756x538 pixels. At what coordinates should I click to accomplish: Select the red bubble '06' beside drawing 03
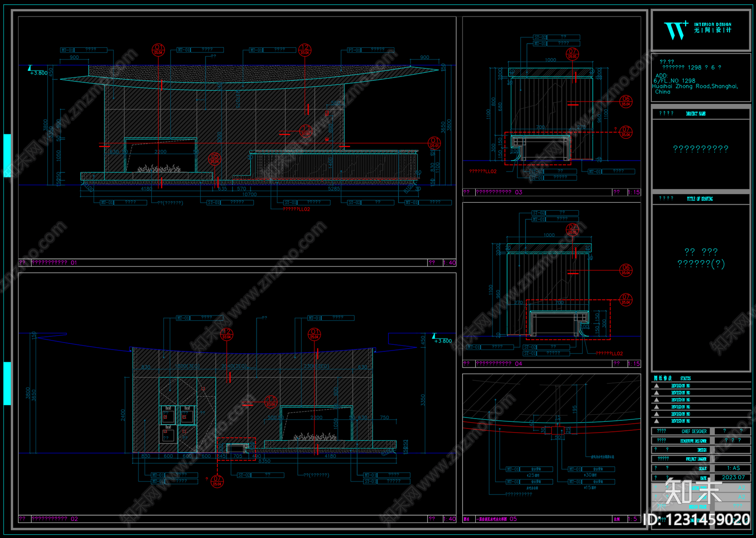coord(626,102)
